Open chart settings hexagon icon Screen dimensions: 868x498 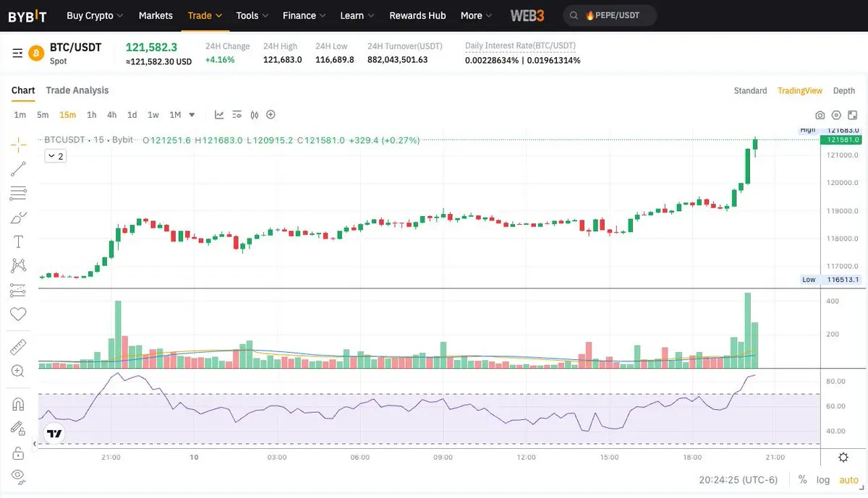[836, 115]
